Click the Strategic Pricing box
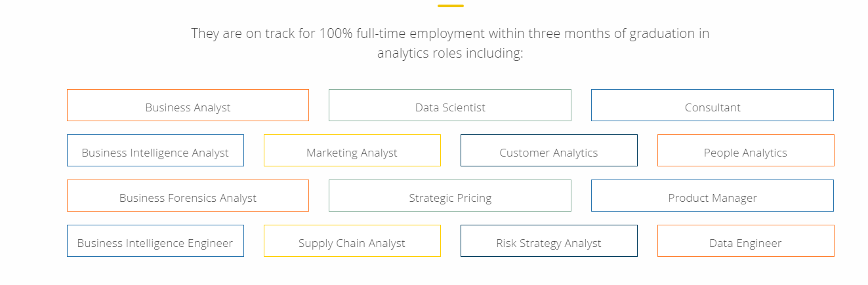The height and width of the screenshot is (285, 868). click(450, 195)
